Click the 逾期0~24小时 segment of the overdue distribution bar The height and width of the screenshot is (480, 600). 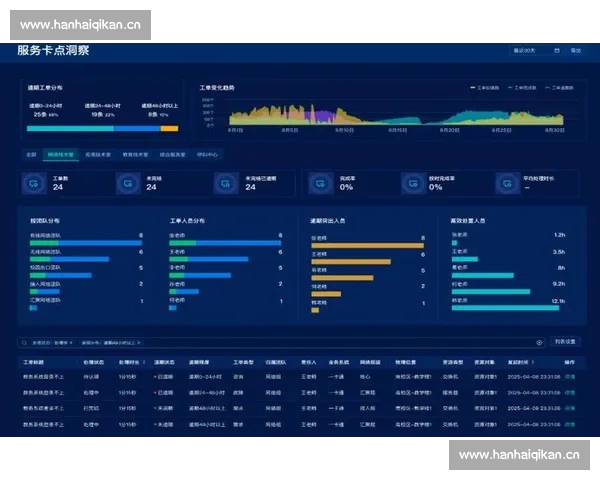(x=70, y=128)
